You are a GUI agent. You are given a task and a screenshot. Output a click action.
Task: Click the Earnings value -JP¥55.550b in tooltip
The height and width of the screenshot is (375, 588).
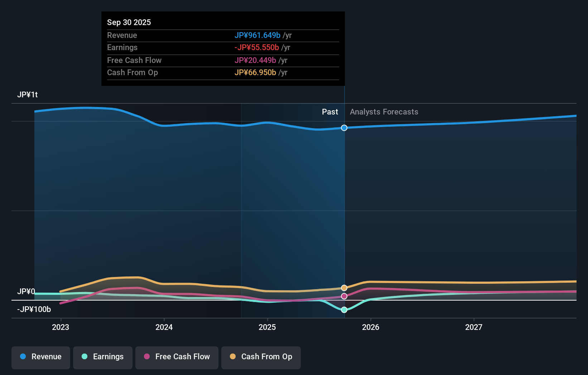point(256,47)
